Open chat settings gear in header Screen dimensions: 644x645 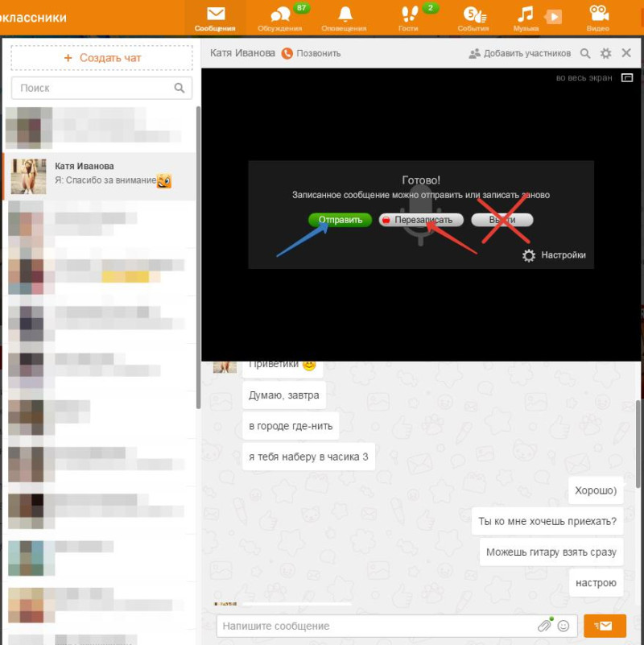click(605, 53)
